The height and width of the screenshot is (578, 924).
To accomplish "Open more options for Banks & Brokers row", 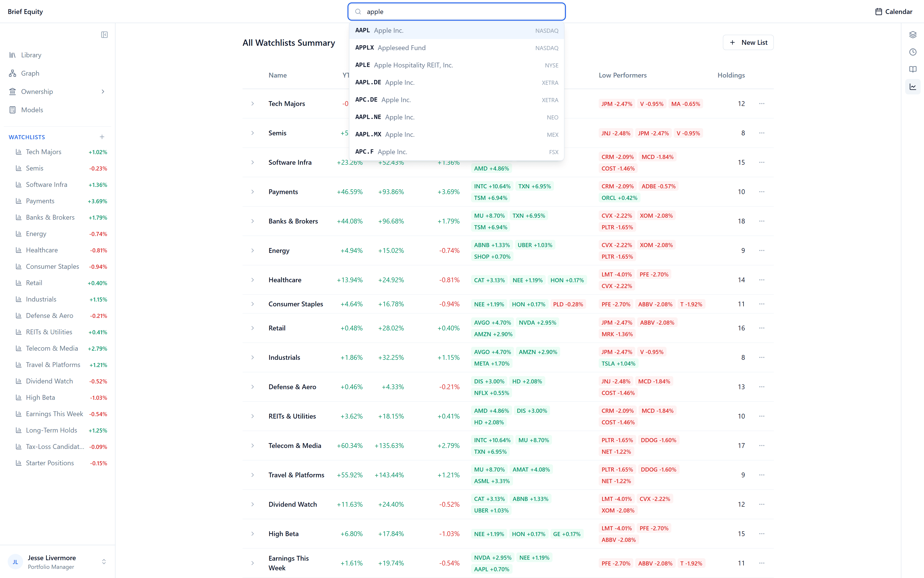I will (x=762, y=221).
